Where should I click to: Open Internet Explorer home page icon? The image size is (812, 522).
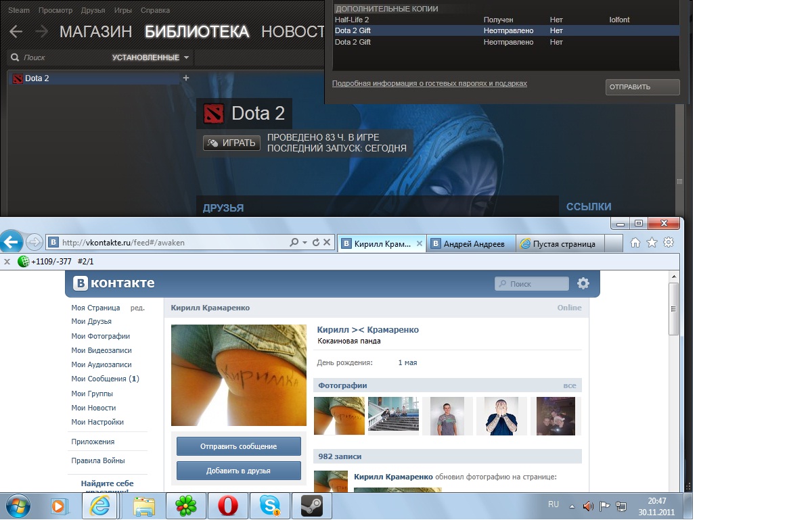pyautogui.click(x=635, y=242)
